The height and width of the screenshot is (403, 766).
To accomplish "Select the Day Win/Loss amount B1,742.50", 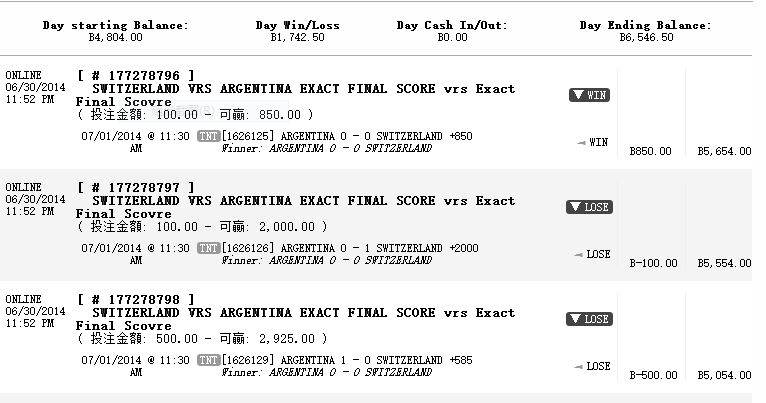I will pyautogui.click(x=298, y=37).
